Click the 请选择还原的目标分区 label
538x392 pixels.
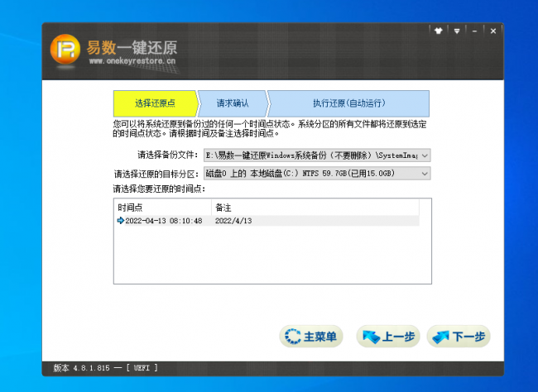[x=156, y=174]
